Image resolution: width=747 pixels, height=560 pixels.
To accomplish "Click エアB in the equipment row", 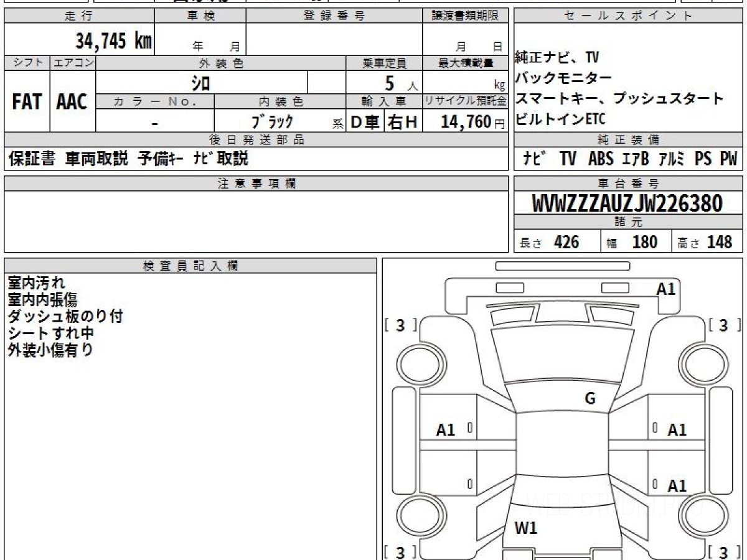I will (x=636, y=159).
